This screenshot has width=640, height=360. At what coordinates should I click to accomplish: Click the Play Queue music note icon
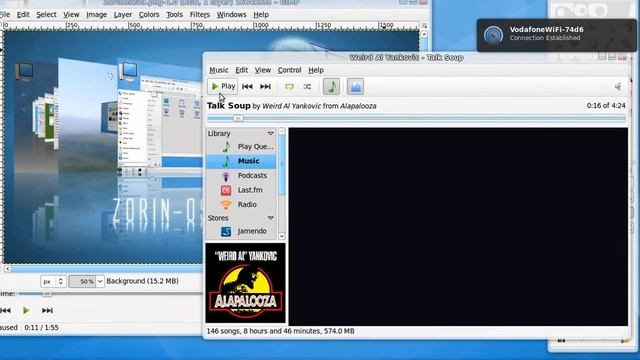tap(226, 147)
